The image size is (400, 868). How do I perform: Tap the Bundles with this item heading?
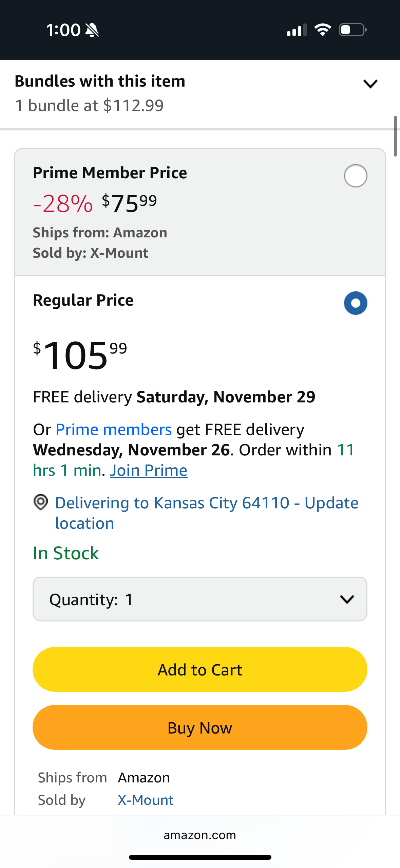tap(100, 82)
